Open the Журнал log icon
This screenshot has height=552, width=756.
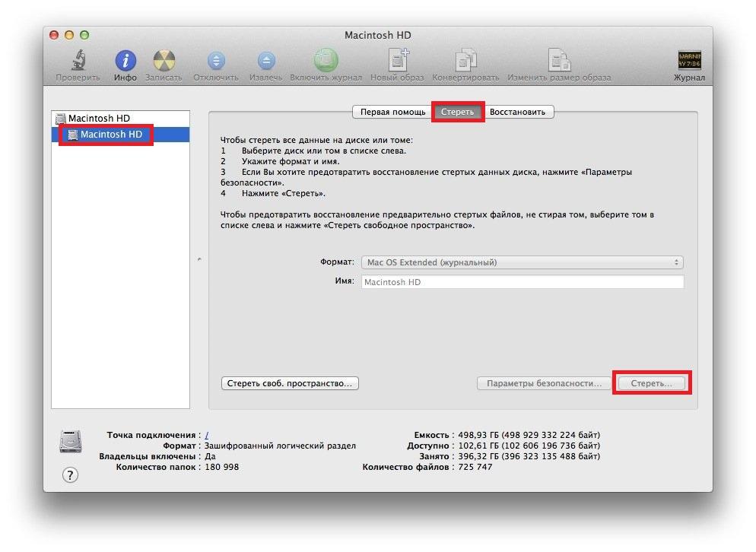[x=689, y=61]
